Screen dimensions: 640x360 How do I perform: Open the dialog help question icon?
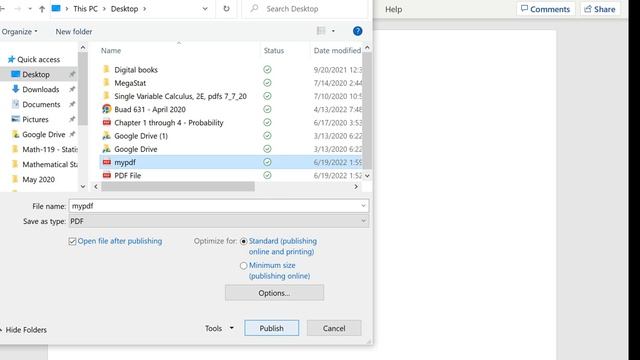(x=358, y=31)
